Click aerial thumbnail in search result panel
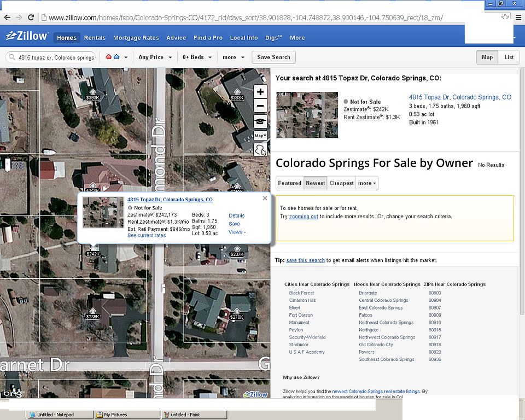This screenshot has width=525, height=420. click(307, 114)
